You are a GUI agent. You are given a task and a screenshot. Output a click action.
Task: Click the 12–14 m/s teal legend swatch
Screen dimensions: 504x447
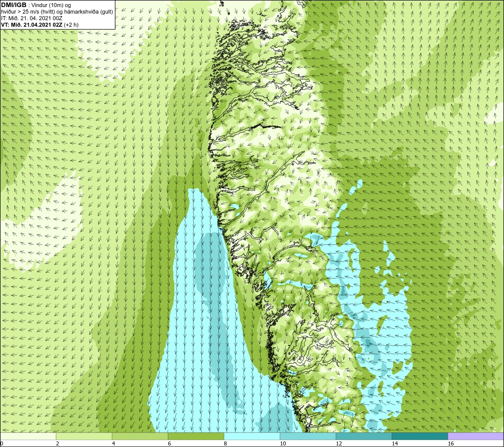coord(364,436)
